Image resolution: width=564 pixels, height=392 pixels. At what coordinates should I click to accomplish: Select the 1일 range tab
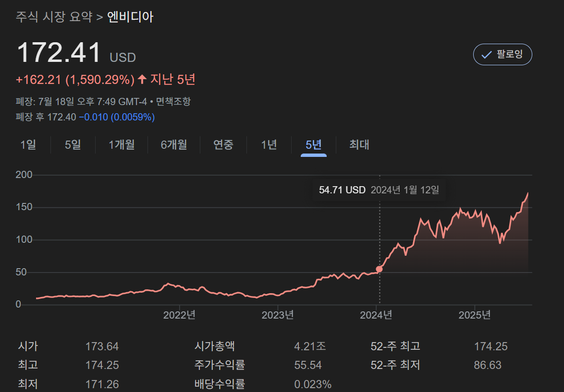28,145
